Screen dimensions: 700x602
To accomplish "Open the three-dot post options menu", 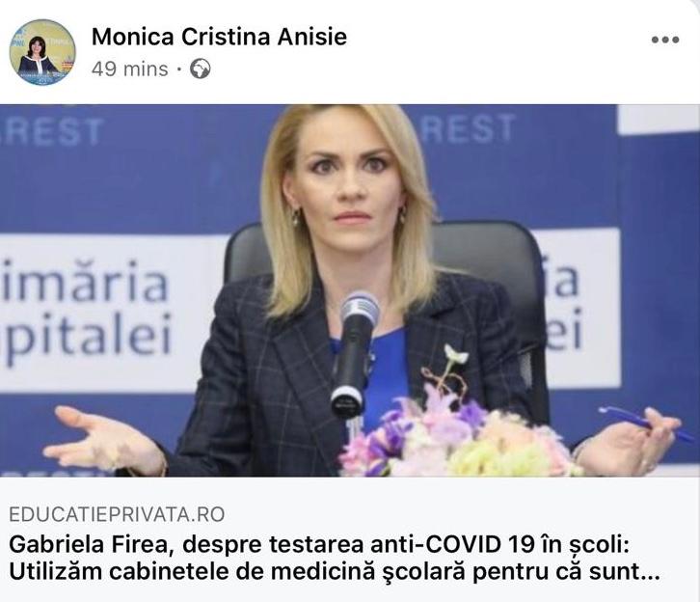I will click(x=665, y=40).
